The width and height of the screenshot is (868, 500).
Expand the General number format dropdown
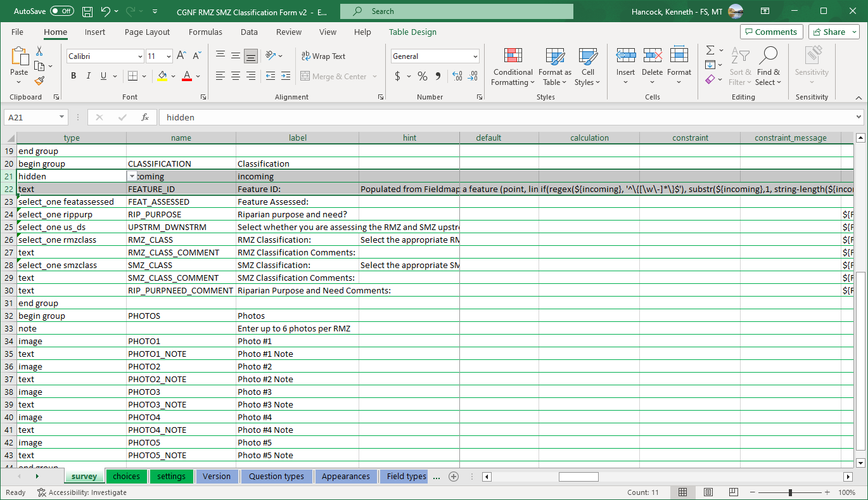point(475,56)
